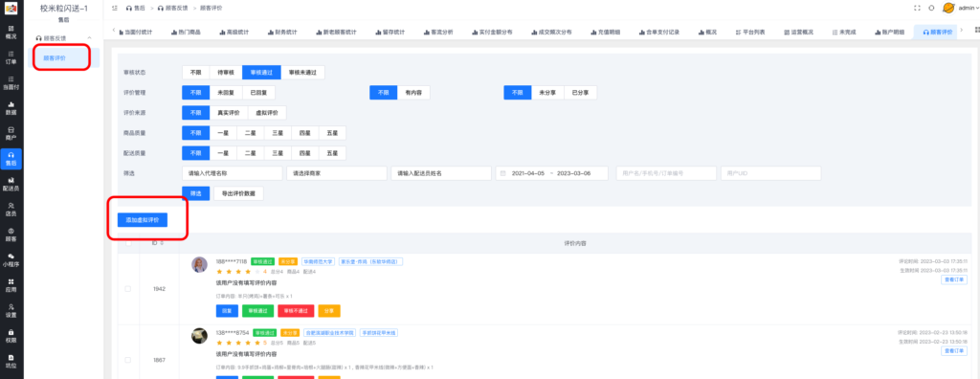Select 真实评价 review source filter

[229, 113]
